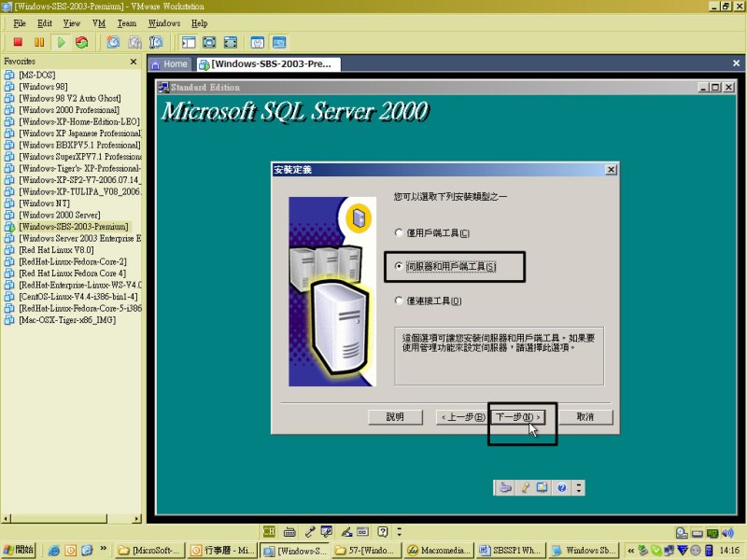Show hidden system tray icons chevron
The width and height of the screenshot is (747, 560).
pyautogui.click(x=631, y=551)
